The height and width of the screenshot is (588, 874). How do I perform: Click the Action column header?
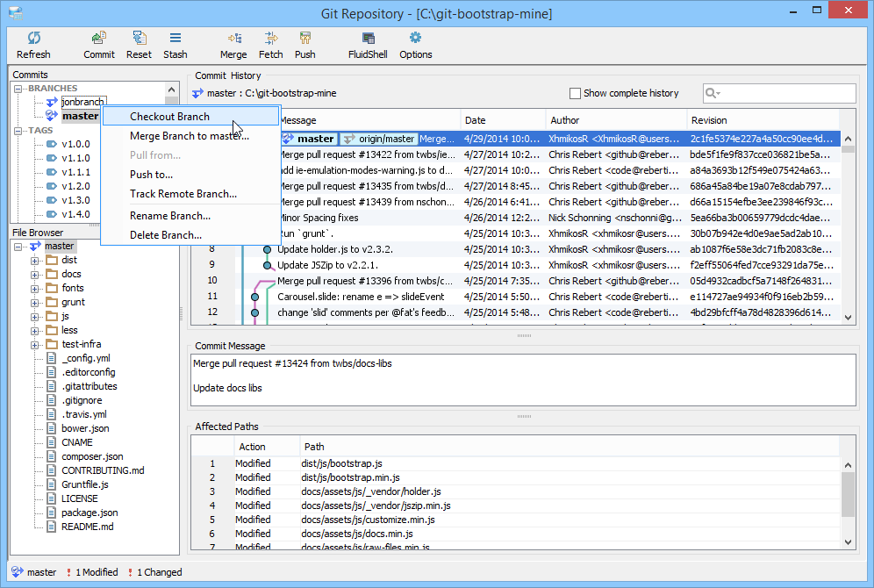[x=267, y=447]
